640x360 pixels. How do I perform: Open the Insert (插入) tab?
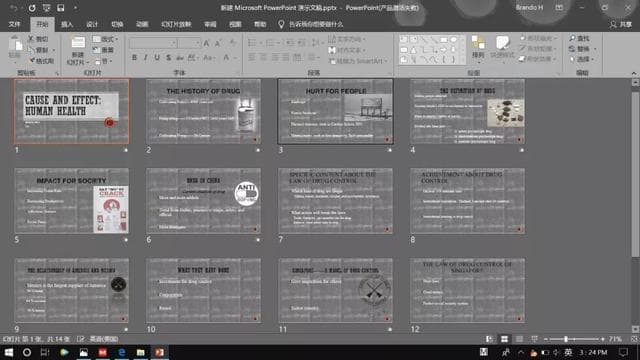67,24
